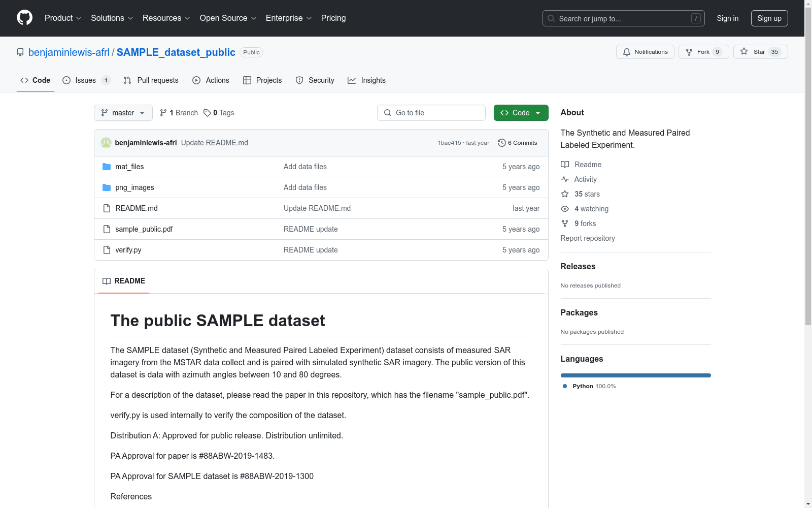Focus the Go to file input
Image resolution: width=812 pixels, height=508 pixels.
tap(431, 113)
